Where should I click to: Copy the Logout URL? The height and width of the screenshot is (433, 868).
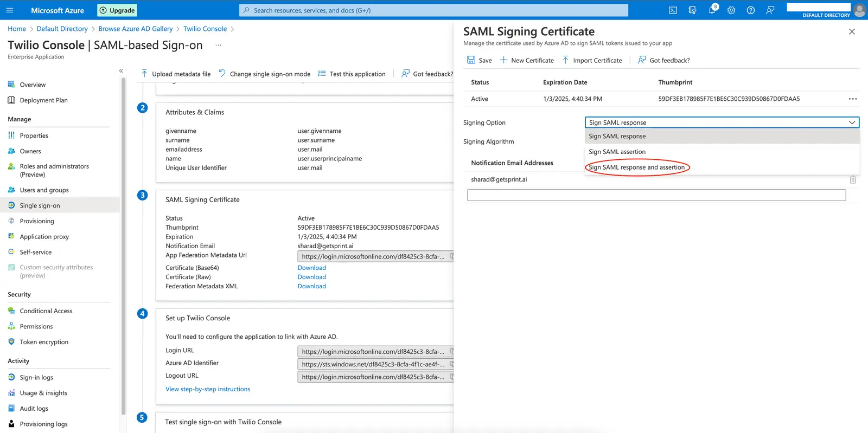click(451, 377)
